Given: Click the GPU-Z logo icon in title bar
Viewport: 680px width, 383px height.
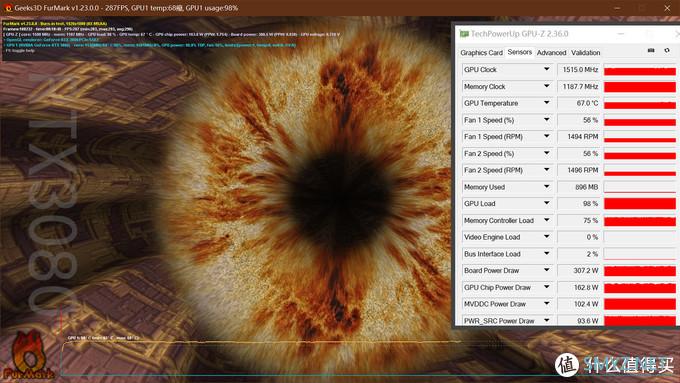Looking at the screenshot, I should 464,34.
